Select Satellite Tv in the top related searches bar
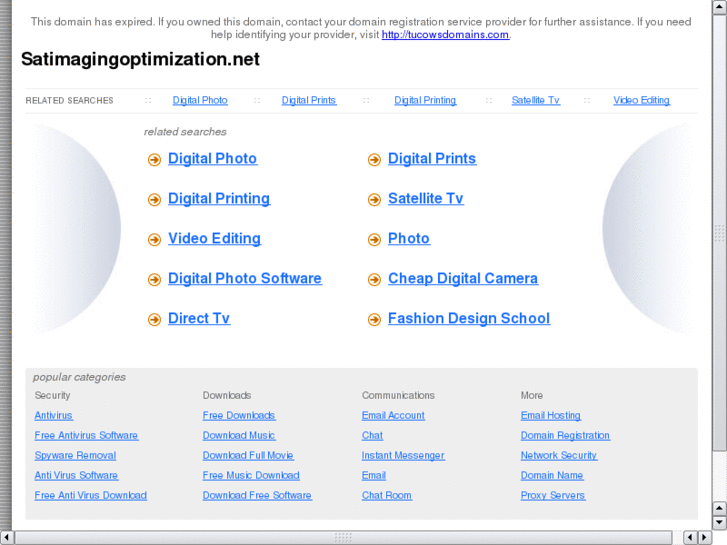Viewport: 727px width, 545px height. (x=535, y=101)
